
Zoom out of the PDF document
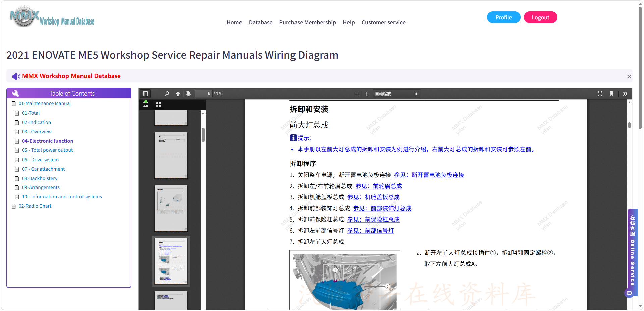(356, 94)
